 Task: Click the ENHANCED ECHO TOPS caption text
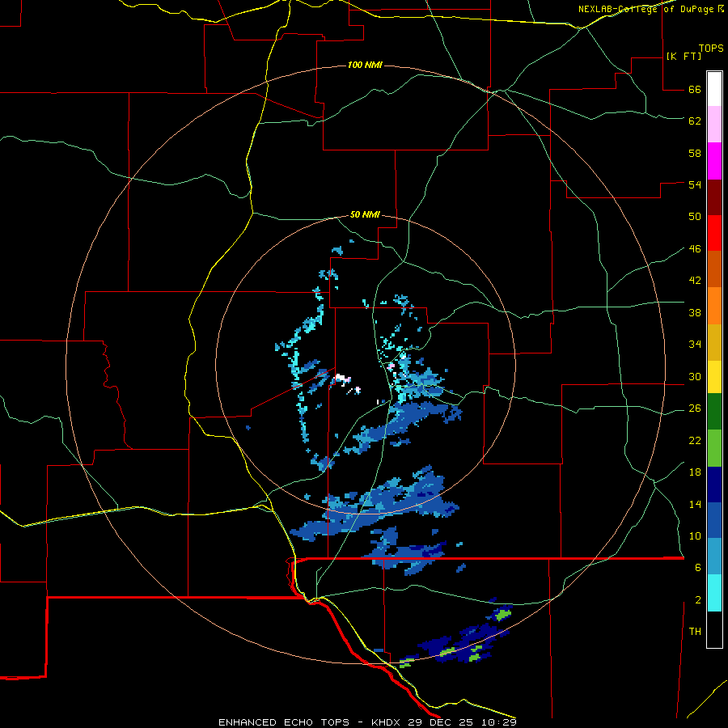tap(284, 722)
